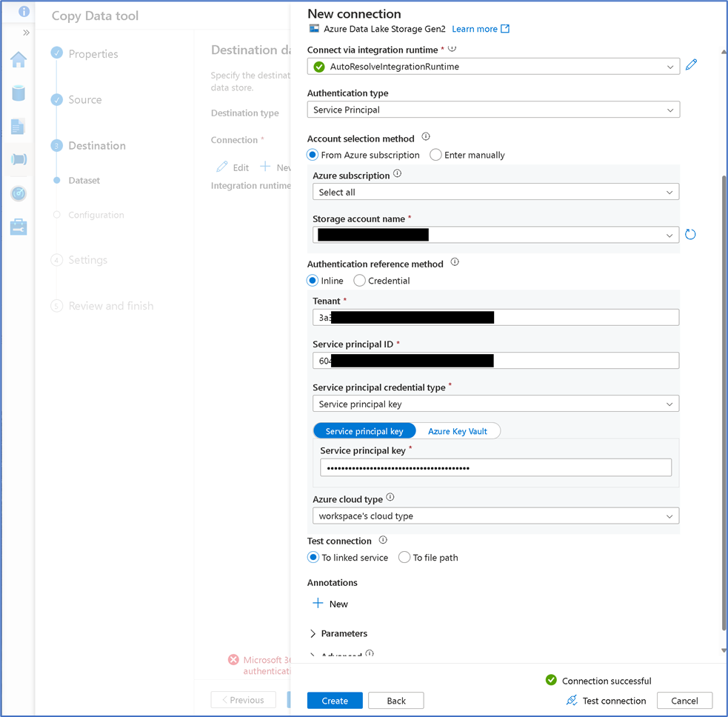Open the Manage hub toolbox icon
728x717 pixels.
tap(19, 227)
